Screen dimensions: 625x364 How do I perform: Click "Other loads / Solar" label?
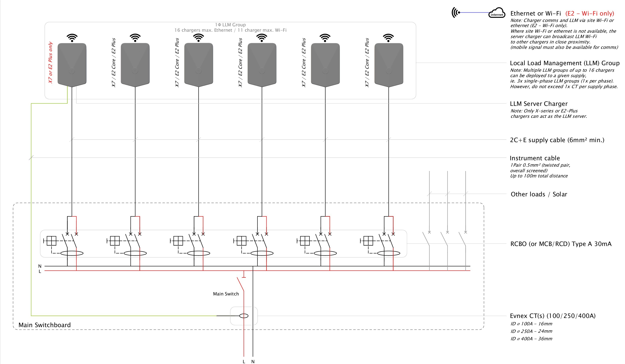[539, 194]
